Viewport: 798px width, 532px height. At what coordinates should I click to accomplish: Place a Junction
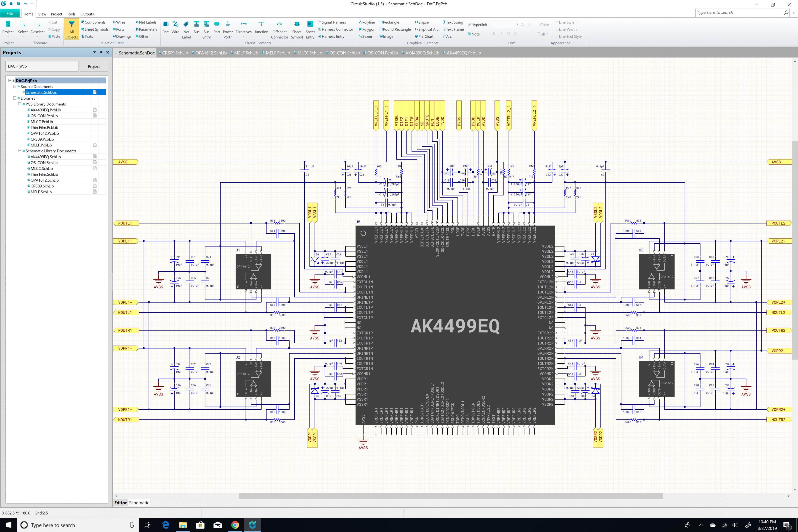click(261, 27)
